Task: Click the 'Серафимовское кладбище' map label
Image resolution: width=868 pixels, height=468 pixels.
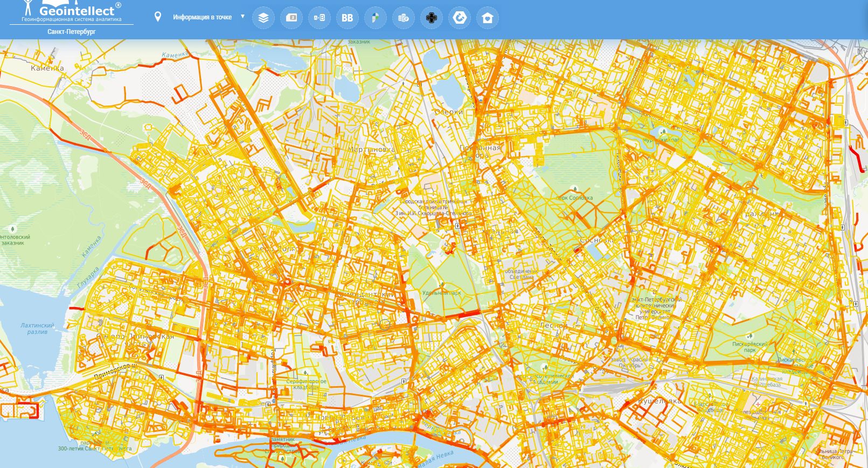Action: pos(306,384)
